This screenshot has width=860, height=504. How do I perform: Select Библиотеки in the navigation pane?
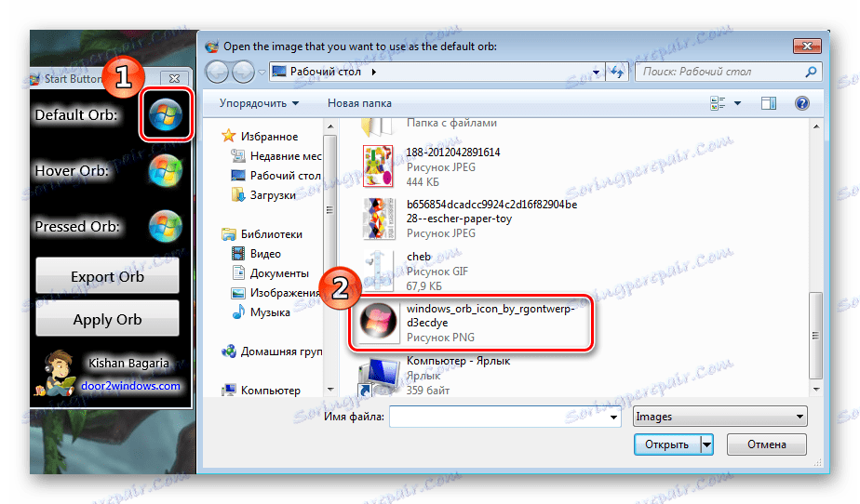[x=272, y=234]
